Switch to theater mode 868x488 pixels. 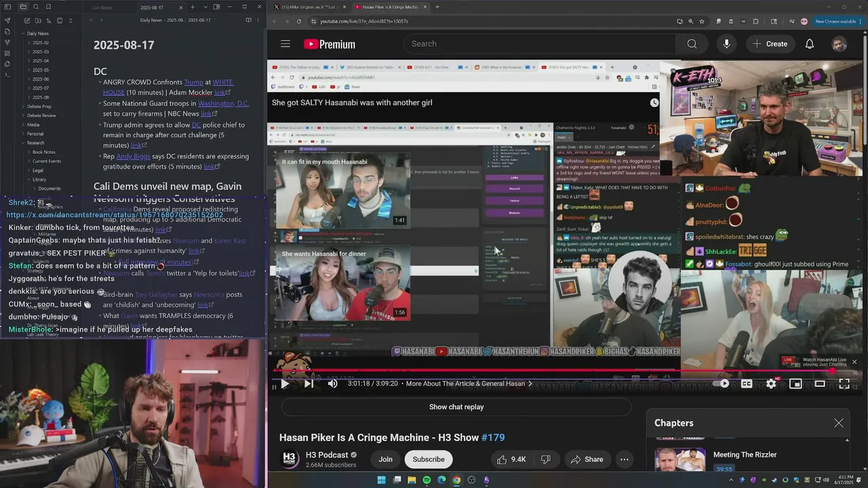820,384
